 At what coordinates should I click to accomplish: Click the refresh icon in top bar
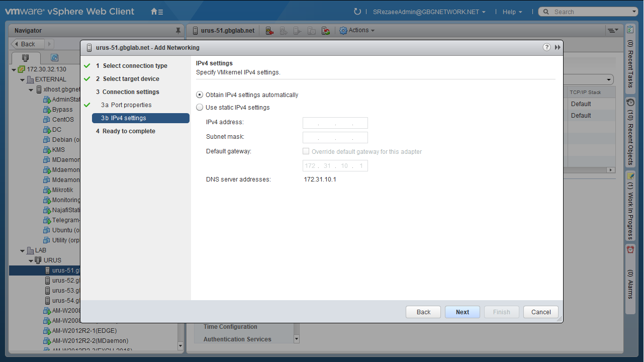(357, 12)
